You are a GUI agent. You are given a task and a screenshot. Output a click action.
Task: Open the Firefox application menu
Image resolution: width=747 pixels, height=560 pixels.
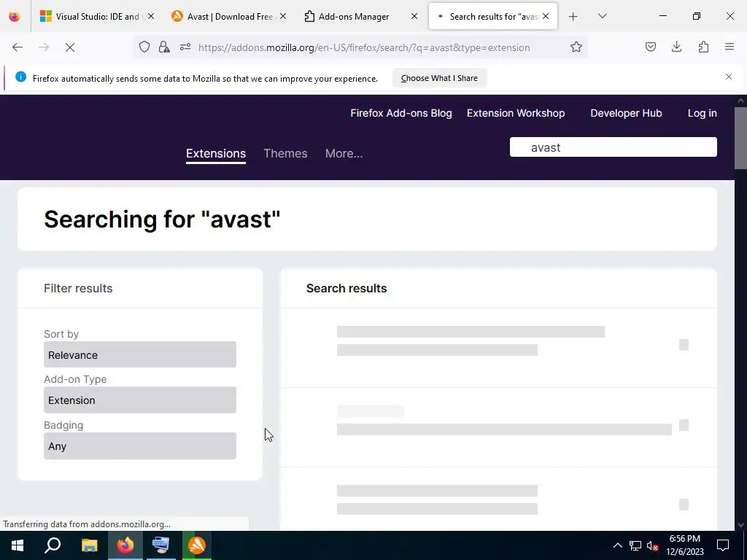pos(729,47)
